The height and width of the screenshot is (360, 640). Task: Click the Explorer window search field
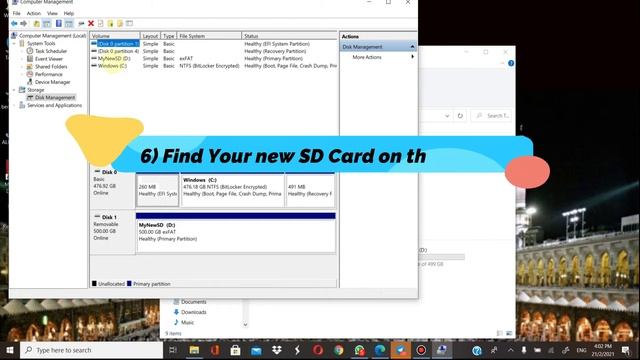pyautogui.click(x=491, y=116)
